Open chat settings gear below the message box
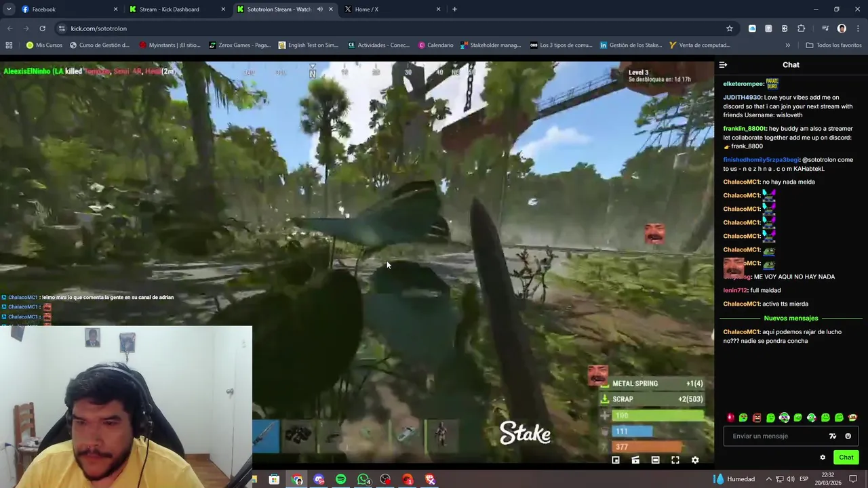This screenshot has width=868, height=488. pos(823,457)
